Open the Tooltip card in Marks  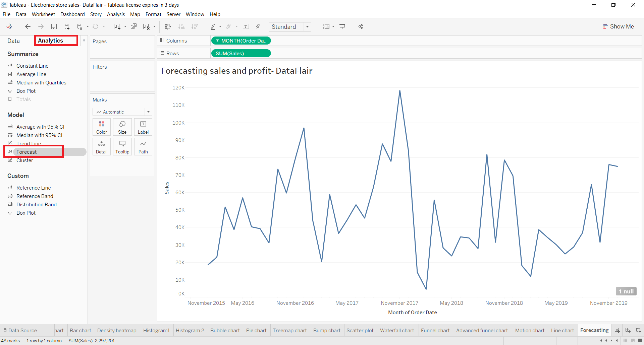[122, 147]
